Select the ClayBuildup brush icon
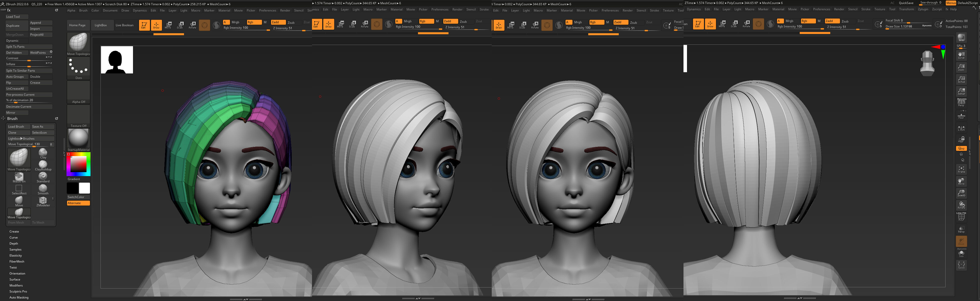Image resolution: width=980 pixels, height=301 pixels. click(x=43, y=165)
